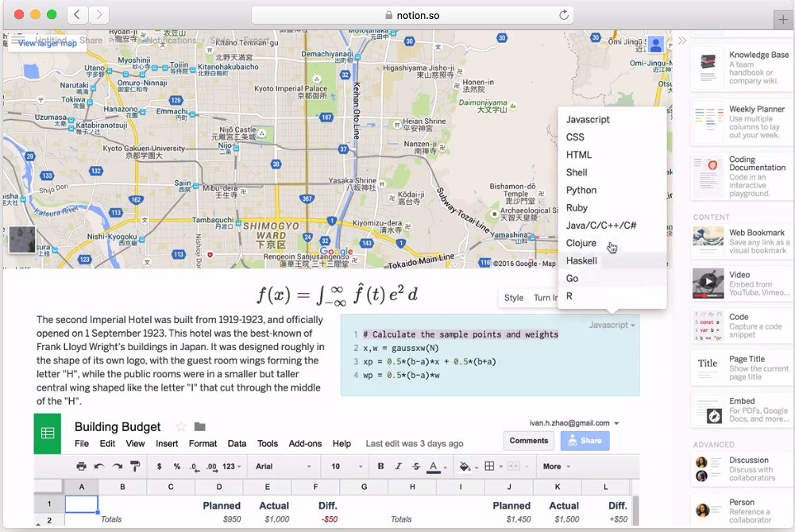Click the Safari page reload icon
Viewport: 795px width, 532px height.
pyautogui.click(x=564, y=15)
